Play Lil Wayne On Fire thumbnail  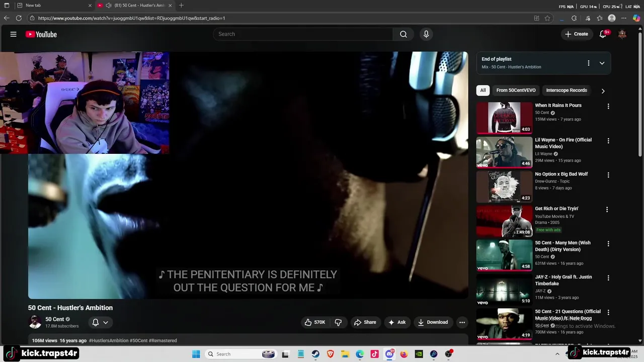coord(504,152)
